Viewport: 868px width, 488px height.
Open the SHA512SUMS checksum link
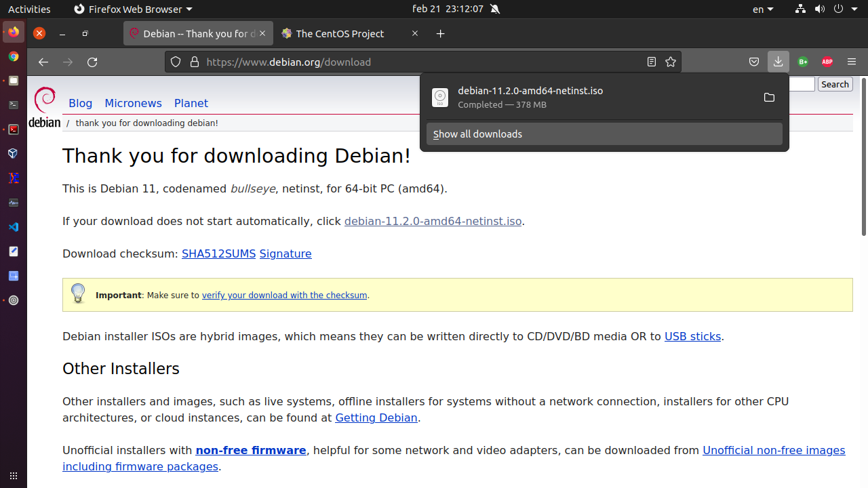tap(218, 253)
